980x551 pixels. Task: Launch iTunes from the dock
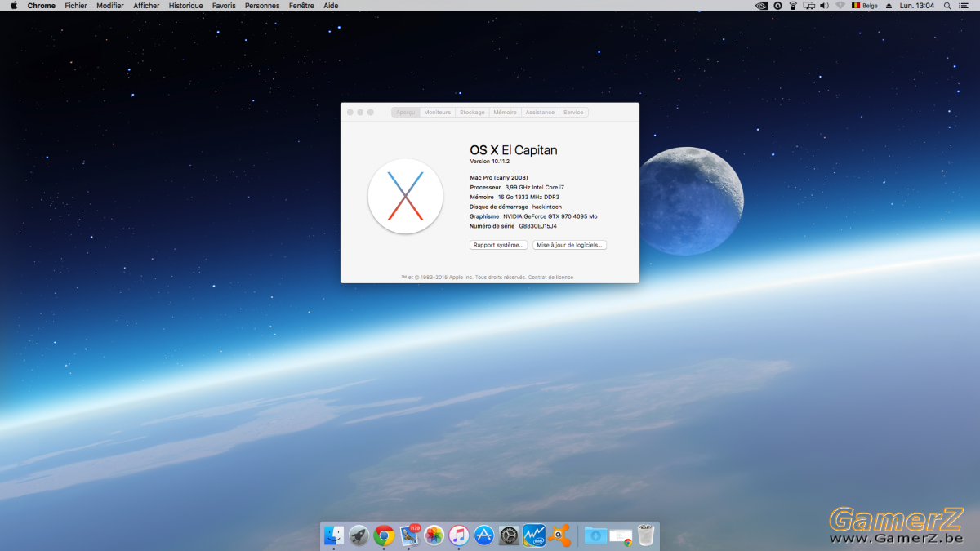pyautogui.click(x=459, y=535)
